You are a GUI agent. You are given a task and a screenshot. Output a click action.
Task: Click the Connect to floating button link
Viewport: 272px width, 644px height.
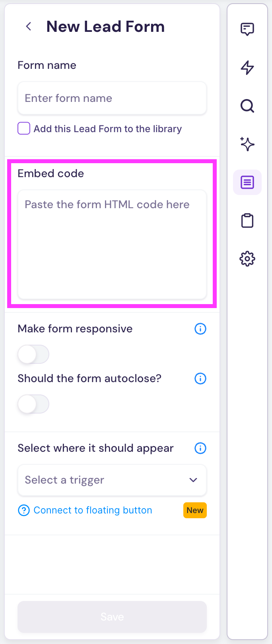pos(93,510)
